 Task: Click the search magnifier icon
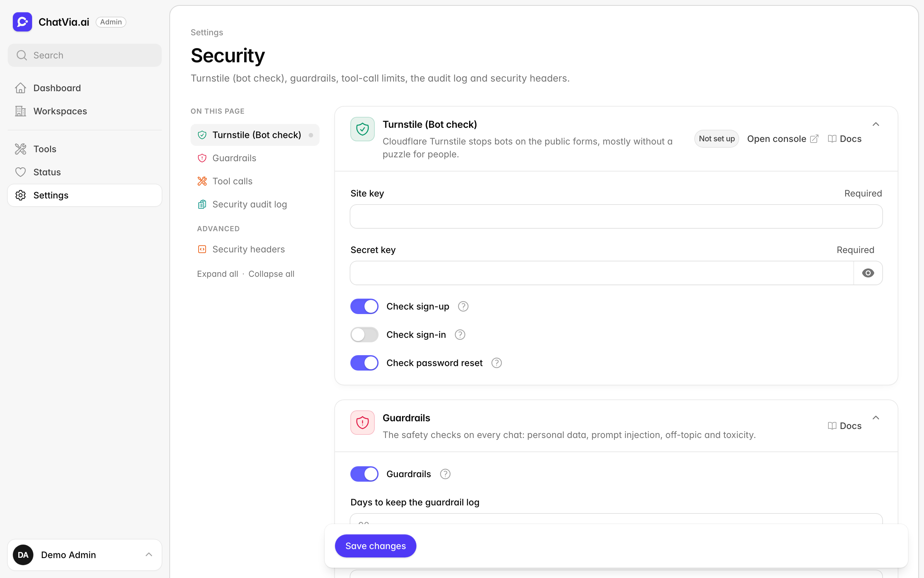tap(22, 56)
